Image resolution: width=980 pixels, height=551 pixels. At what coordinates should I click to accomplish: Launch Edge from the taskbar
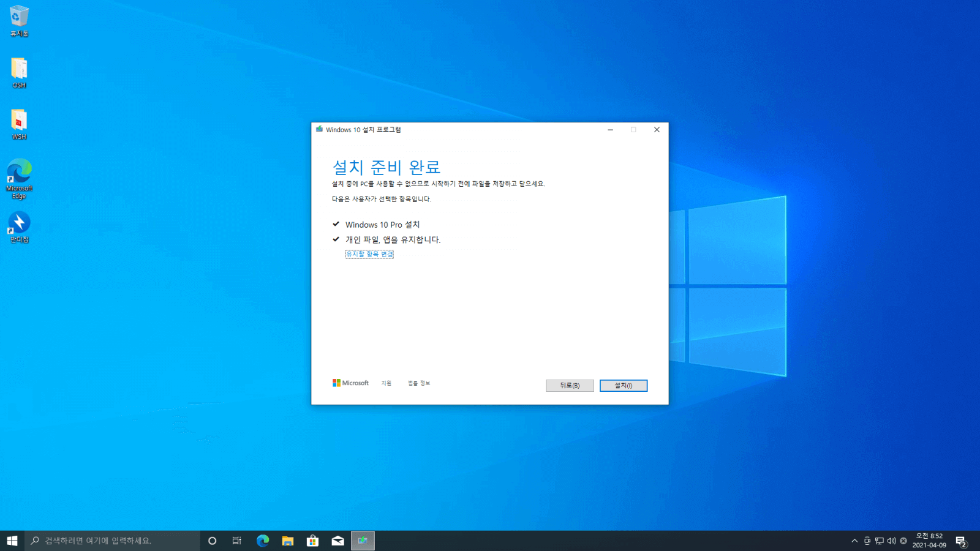[263, 541]
